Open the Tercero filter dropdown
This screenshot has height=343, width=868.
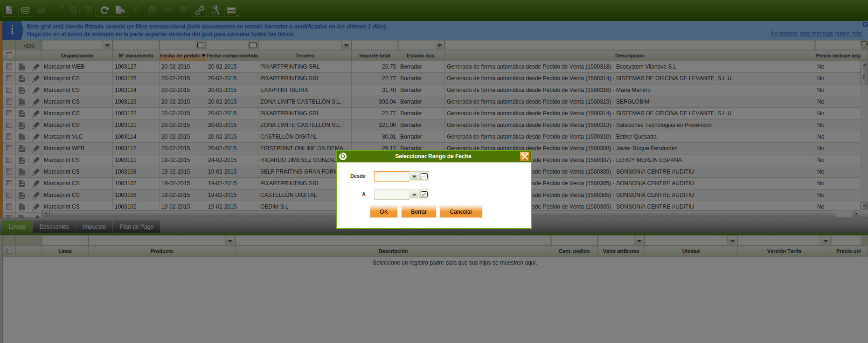[x=346, y=45]
